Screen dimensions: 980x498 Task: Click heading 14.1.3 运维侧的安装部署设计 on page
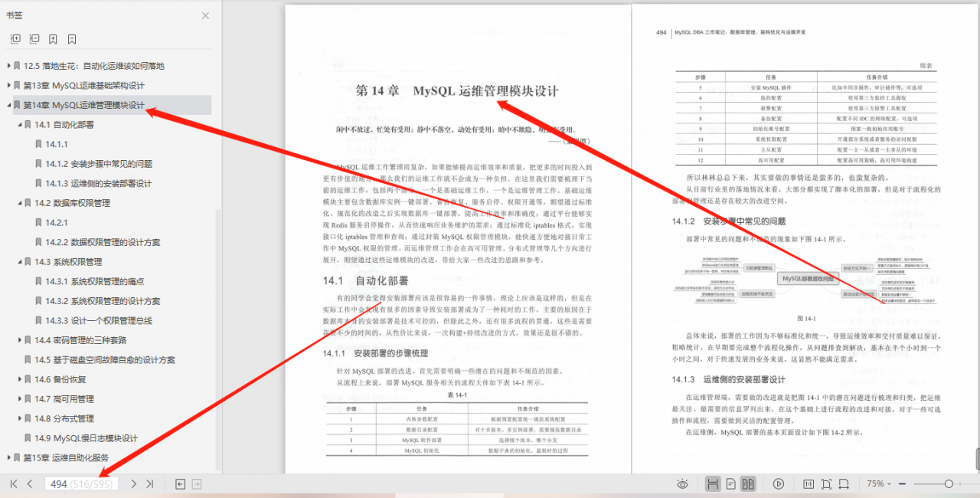pos(729,379)
